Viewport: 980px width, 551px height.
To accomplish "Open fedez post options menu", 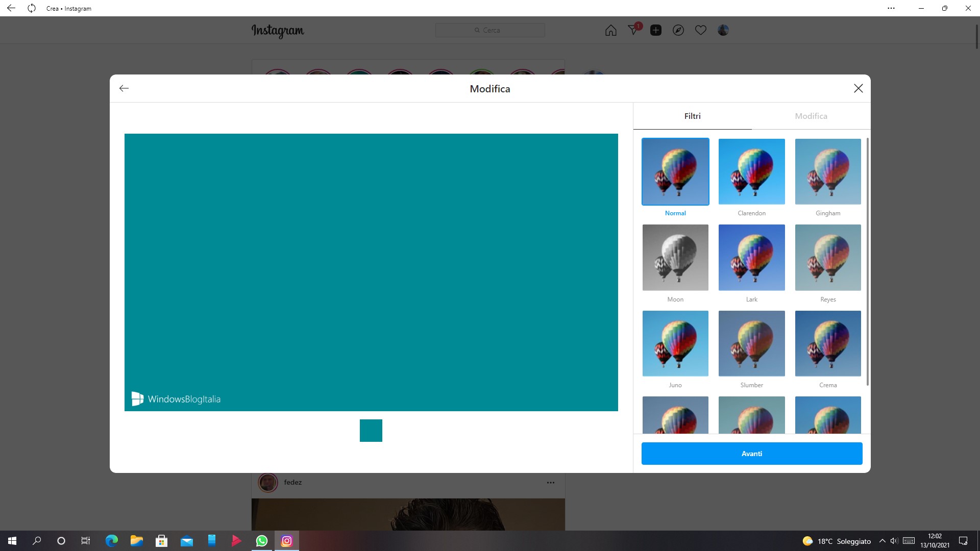I will click(x=550, y=482).
